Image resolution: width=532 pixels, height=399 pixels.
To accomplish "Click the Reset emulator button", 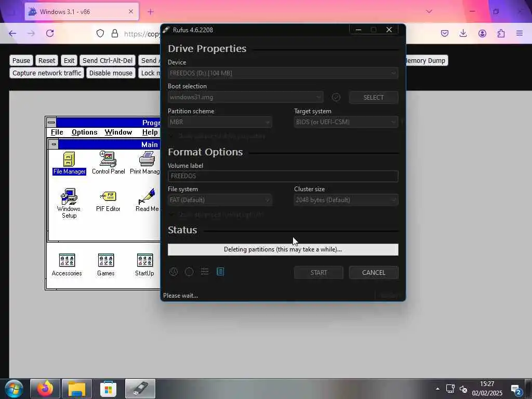I will tap(47, 60).
